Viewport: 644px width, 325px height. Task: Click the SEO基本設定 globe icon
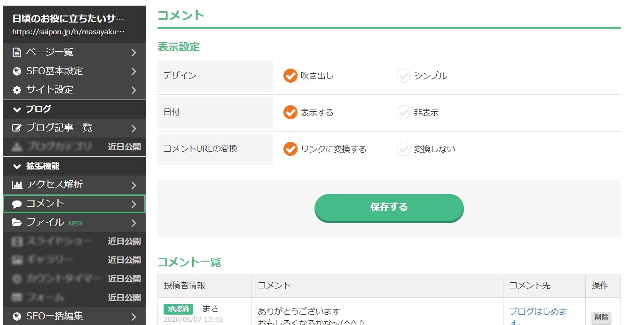pyautogui.click(x=17, y=71)
